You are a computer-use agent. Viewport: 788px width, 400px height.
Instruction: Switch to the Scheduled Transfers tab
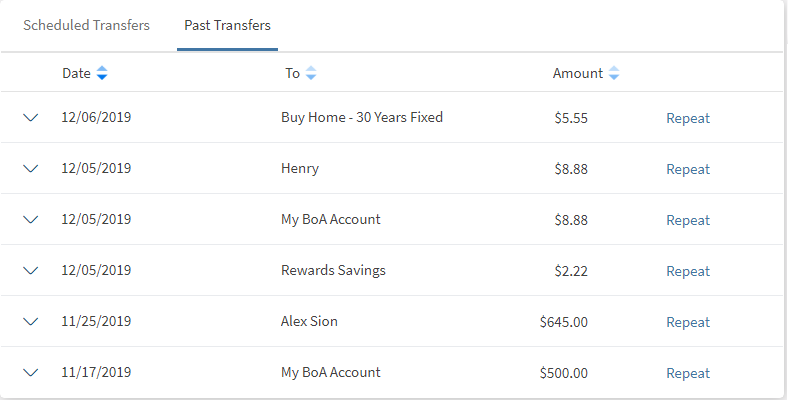pos(87,25)
